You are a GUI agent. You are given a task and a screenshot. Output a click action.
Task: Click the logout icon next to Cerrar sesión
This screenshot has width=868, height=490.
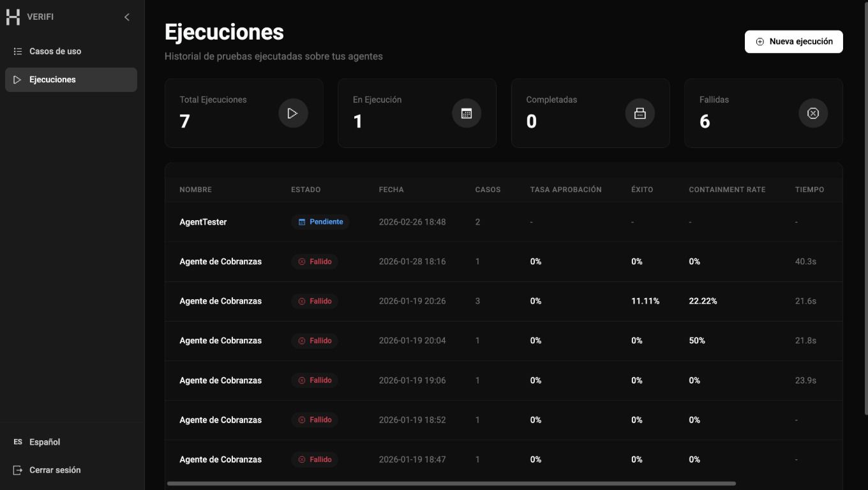click(18, 469)
